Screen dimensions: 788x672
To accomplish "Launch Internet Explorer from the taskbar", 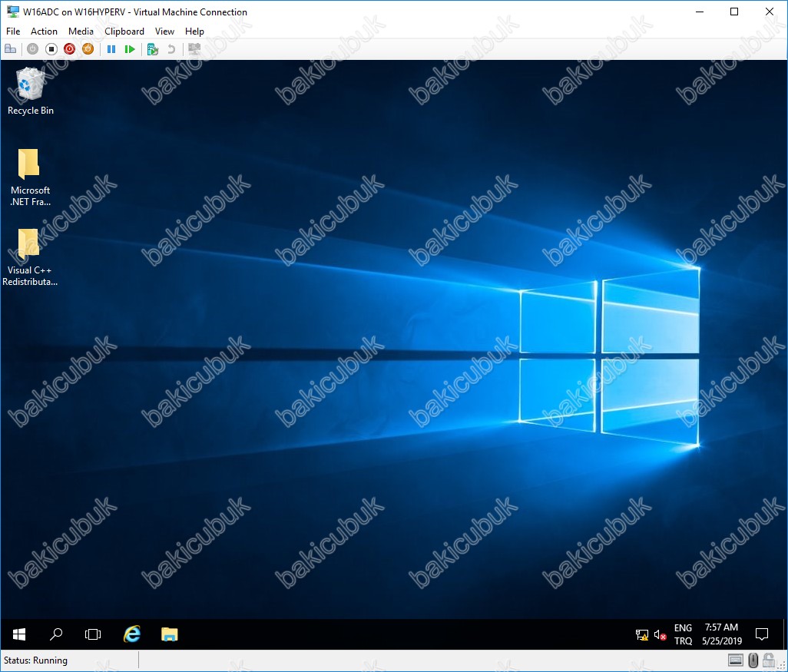I will point(131,634).
